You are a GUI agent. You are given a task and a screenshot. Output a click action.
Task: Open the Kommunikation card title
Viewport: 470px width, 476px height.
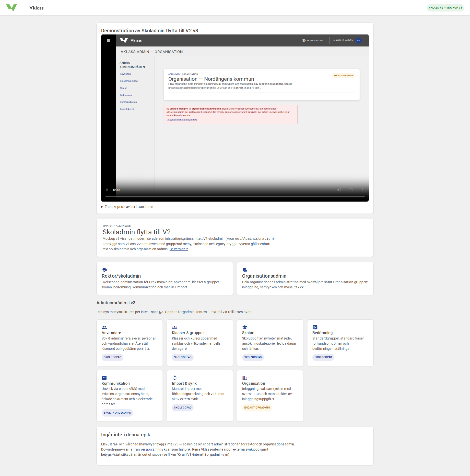click(x=115, y=383)
